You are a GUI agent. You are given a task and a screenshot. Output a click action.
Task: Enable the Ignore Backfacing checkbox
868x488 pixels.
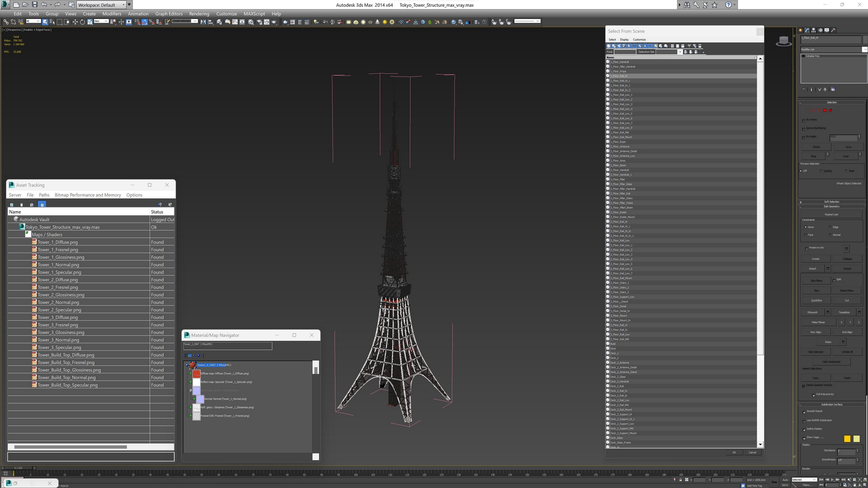click(x=804, y=129)
